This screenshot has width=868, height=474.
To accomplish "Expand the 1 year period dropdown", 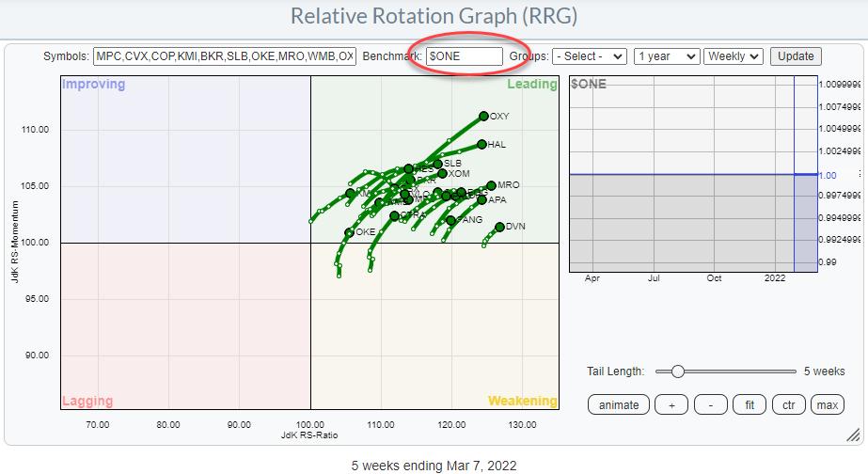I will (667, 56).
